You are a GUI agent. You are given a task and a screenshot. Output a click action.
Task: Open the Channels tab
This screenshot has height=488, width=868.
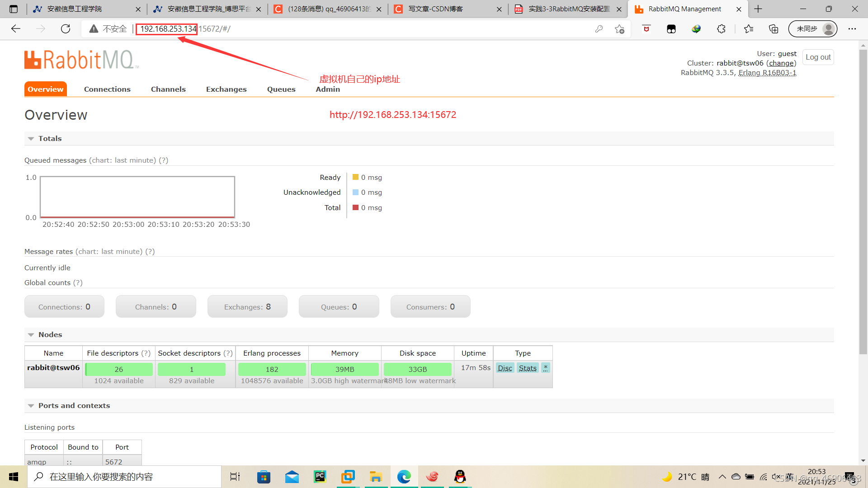point(168,89)
